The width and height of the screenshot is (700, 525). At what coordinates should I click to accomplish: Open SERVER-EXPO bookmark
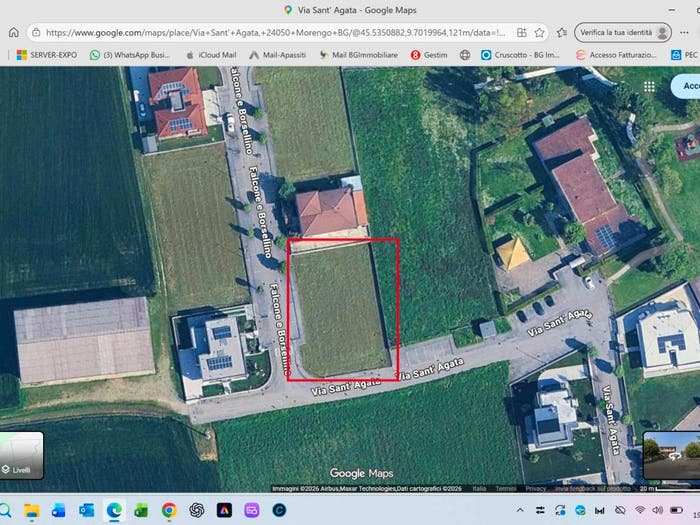[46, 55]
